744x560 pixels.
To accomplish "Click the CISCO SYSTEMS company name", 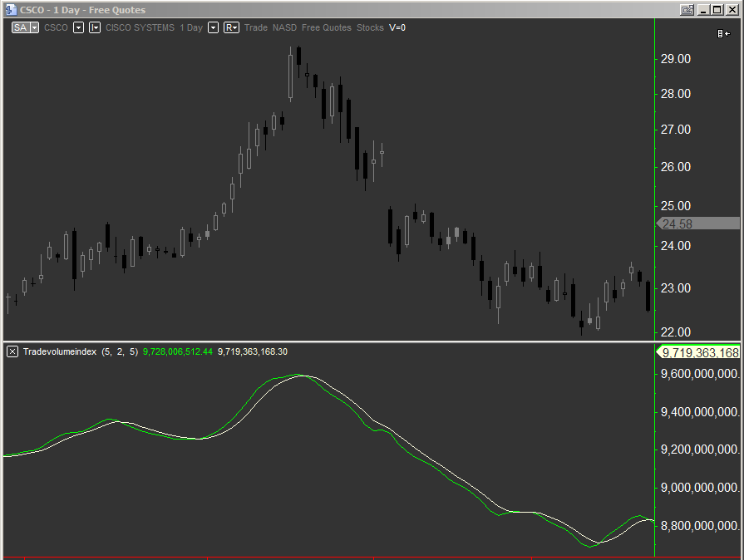I will tap(140, 27).
